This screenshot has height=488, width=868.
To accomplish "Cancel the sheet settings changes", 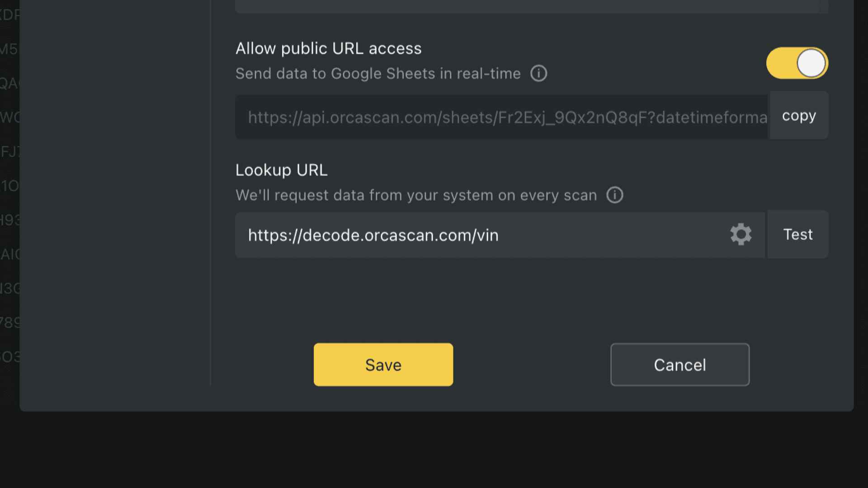I will [x=679, y=364].
